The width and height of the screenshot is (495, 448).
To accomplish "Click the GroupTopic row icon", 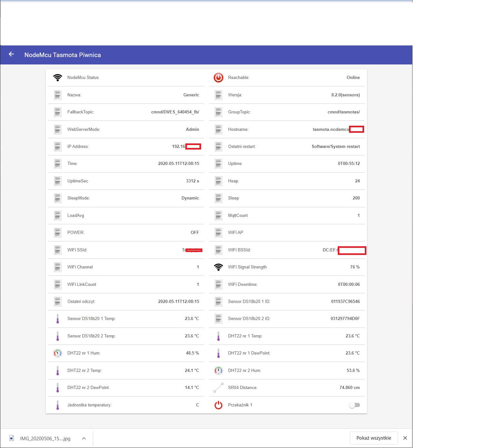I will pyautogui.click(x=218, y=112).
